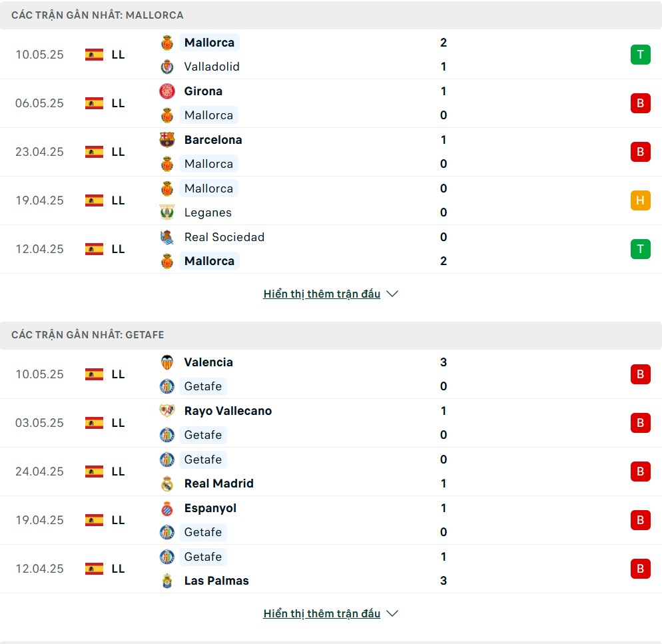
Task: Click the Rayo Vallecano crest icon
Action: (167, 410)
